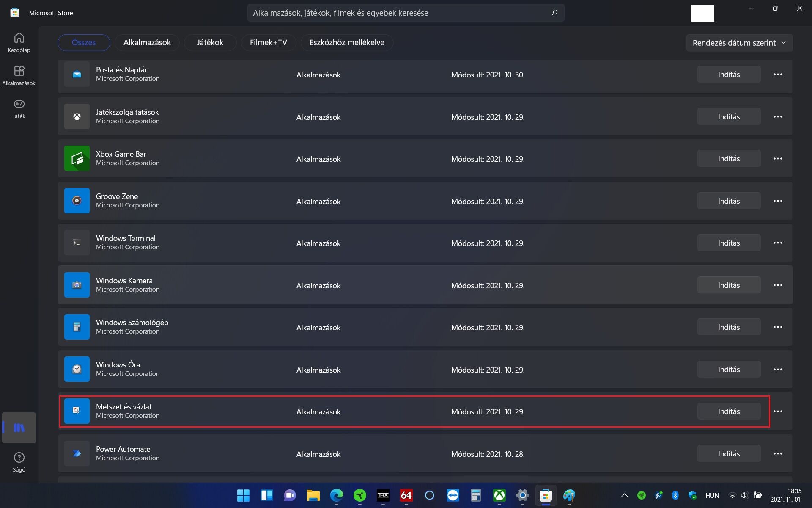Open the Alkalmazások sidebar icon
Viewport: 812px width, 508px height.
tap(19, 75)
